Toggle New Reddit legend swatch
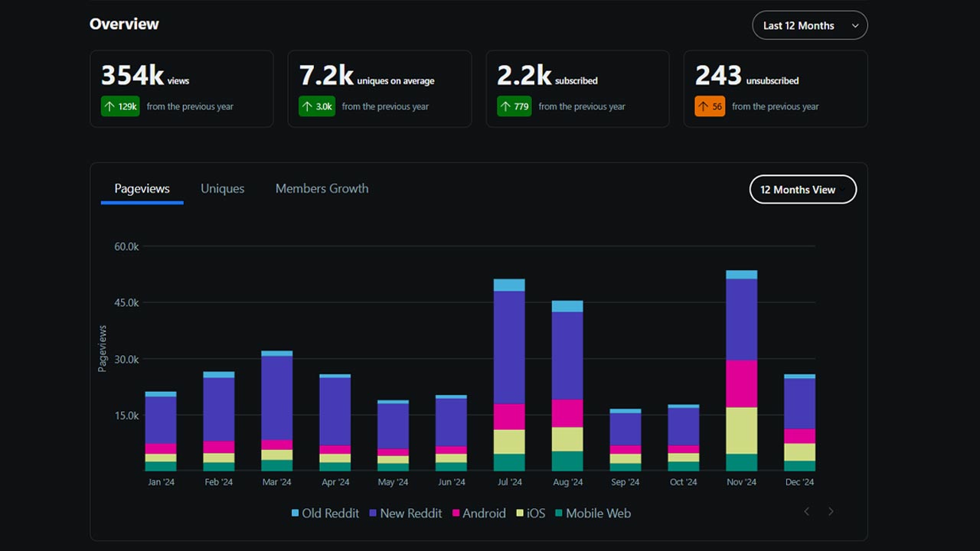980x551 pixels. 374,514
